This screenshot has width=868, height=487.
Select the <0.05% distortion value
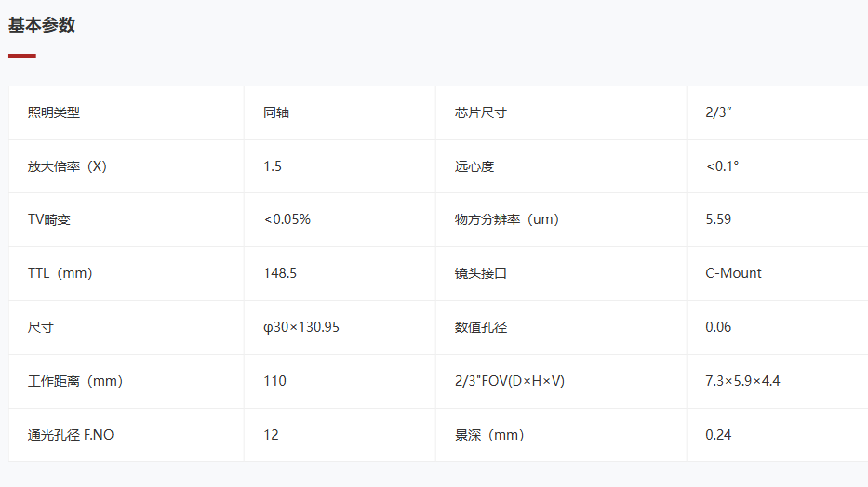(x=287, y=220)
